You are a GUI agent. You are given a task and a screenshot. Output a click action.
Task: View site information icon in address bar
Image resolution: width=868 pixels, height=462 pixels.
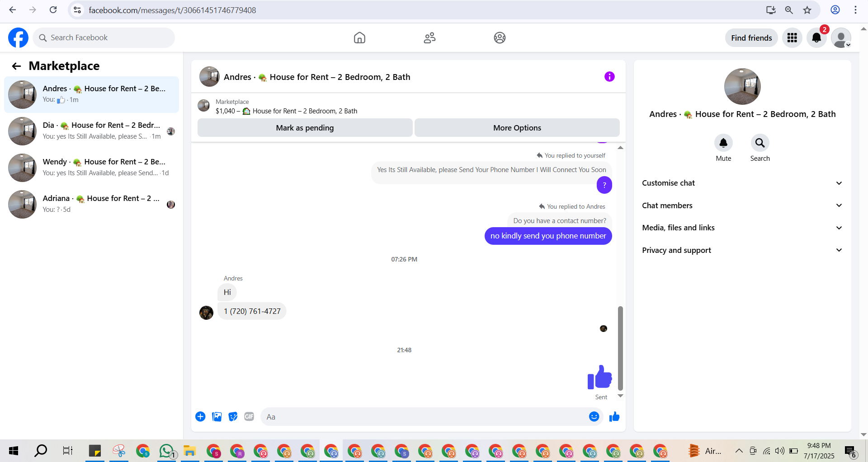pyautogui.click(x=77, y=10)
